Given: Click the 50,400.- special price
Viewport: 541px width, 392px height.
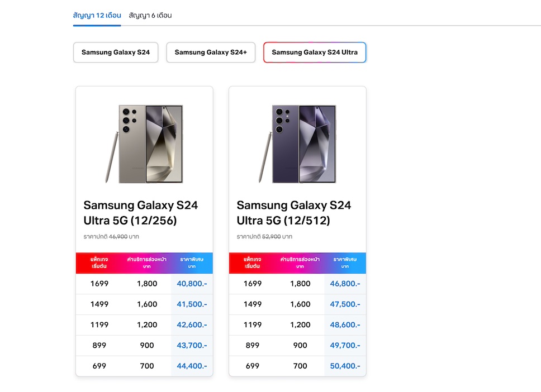Looking at the screenshot, I should coord(345,366).
